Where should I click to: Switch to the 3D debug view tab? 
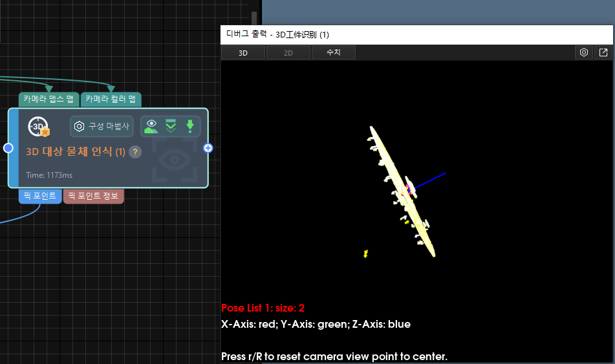coord(243,53)
